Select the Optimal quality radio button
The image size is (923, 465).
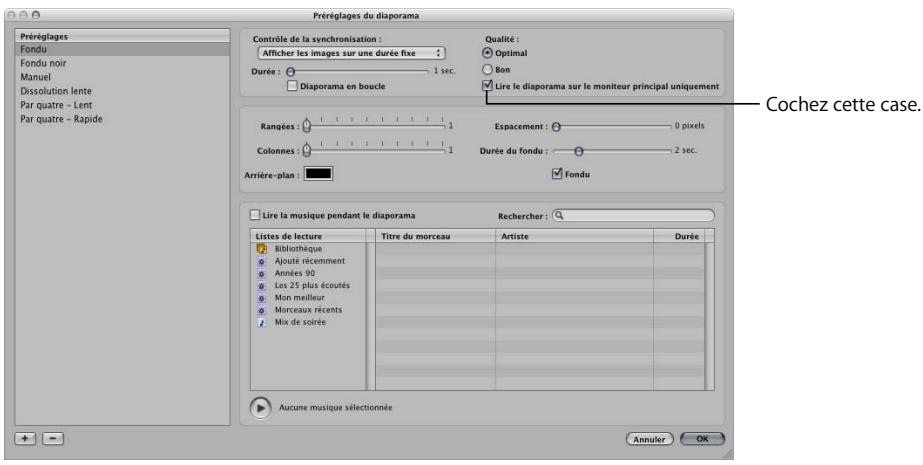point(487,53)
